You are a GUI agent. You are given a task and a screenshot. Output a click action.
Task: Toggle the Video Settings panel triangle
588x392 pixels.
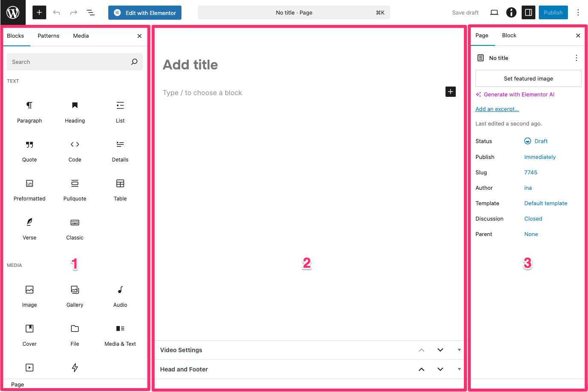459,350
